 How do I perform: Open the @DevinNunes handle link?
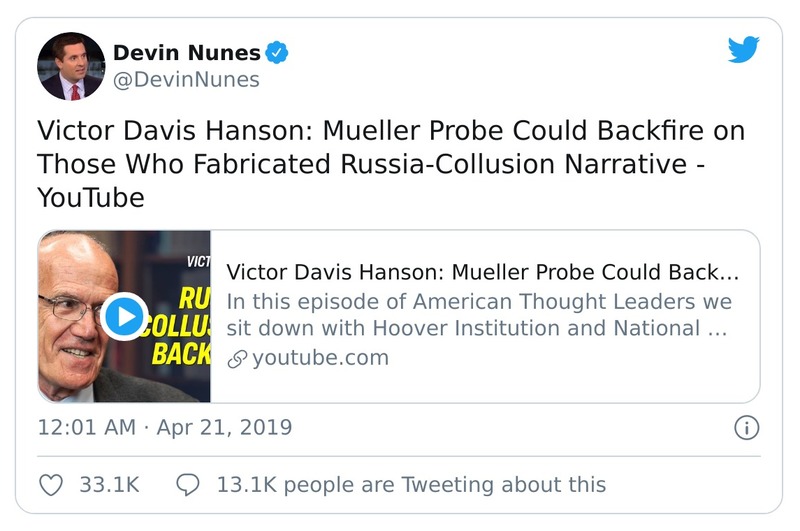pyautogui.click(x=186, y=80)
